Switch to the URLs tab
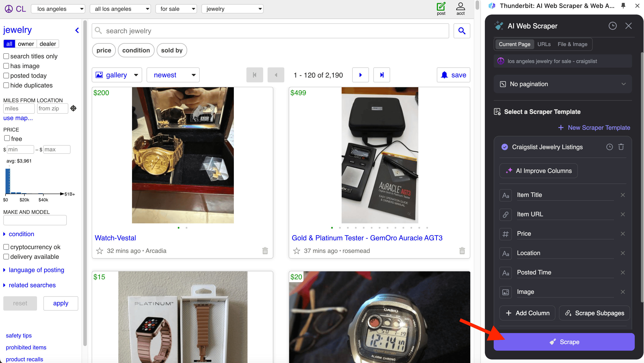The height and width of the screenshot is (363, 644). click(x=544, y=44)
